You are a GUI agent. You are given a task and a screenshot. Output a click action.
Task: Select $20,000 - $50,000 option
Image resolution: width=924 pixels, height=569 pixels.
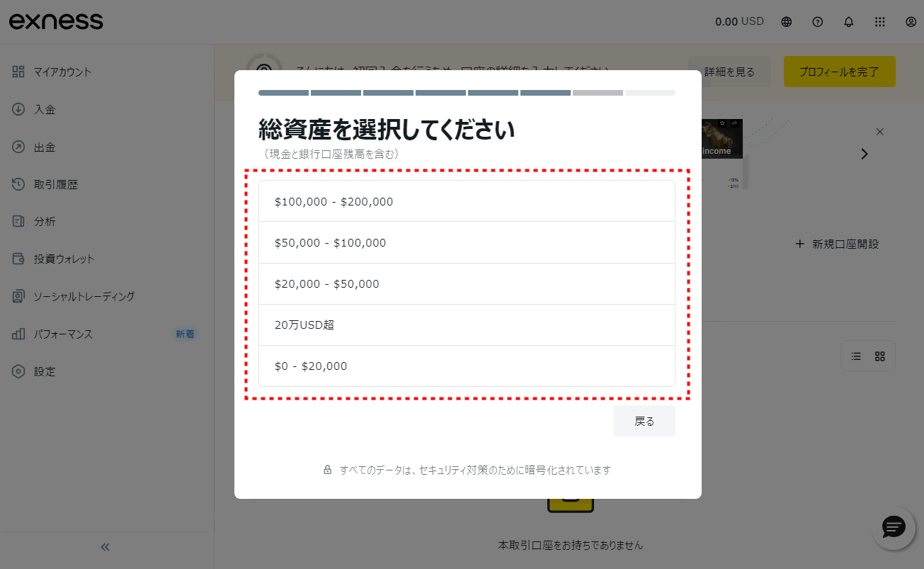click(x=467, y=283)
